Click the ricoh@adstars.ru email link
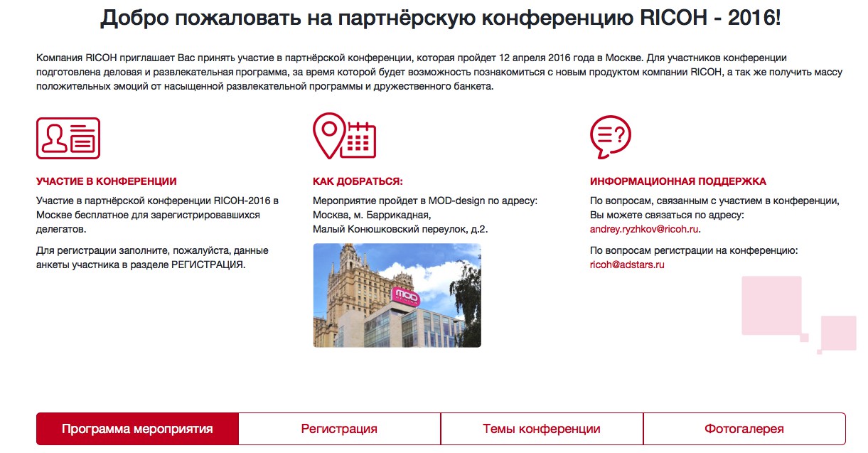Viewport: 868px width, 453px height. pyautogui.click(x=627, y=265)
